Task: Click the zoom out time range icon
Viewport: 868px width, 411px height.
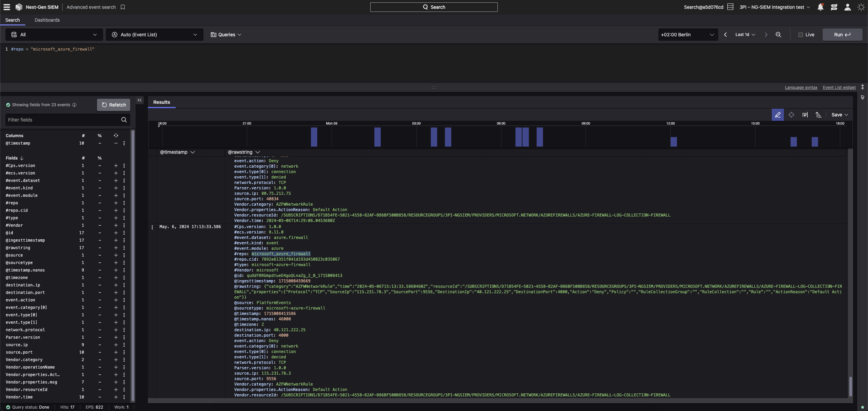Action: click(778, 35)
